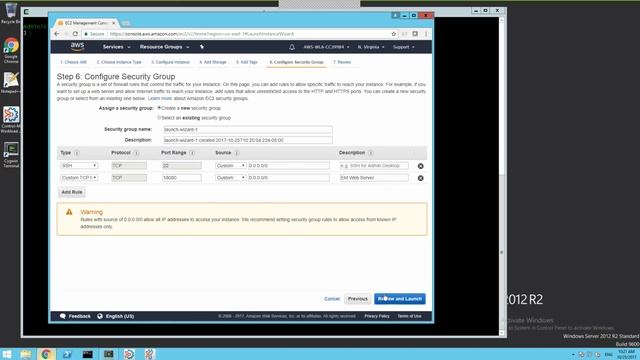The image size is (640, 360).
Task: Open the AWS notifications bell
Action: (292, 47)
